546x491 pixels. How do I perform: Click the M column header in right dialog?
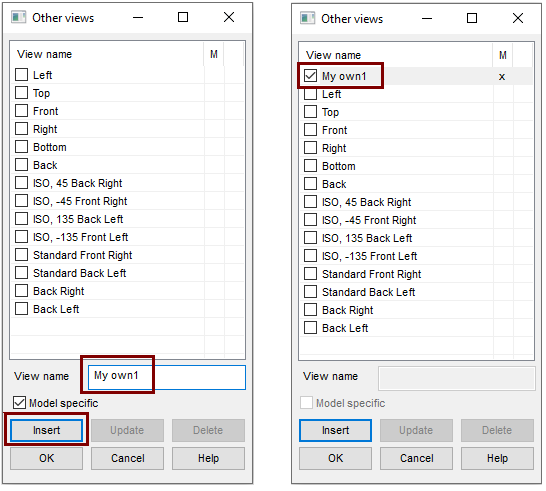pos(502,55)
